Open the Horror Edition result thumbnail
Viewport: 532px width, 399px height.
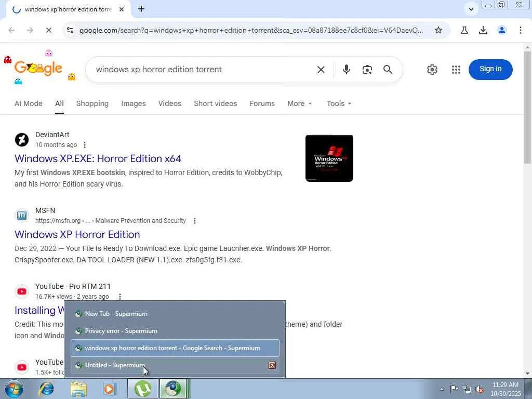coord(329,158)
